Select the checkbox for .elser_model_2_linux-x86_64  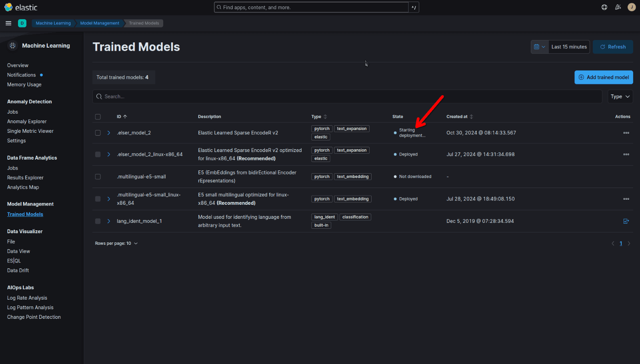[98, 154]
